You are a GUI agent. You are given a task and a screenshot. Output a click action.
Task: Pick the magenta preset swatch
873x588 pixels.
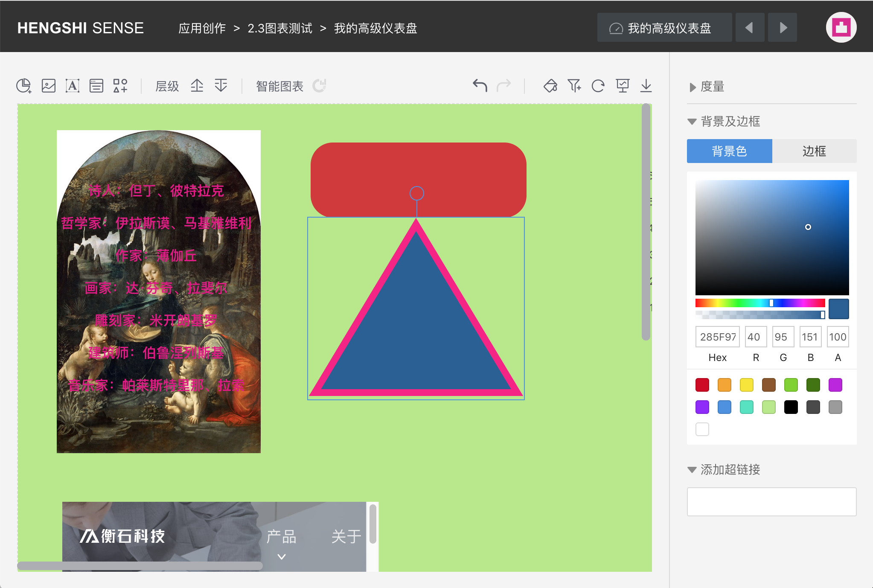[x=835, y=385]
